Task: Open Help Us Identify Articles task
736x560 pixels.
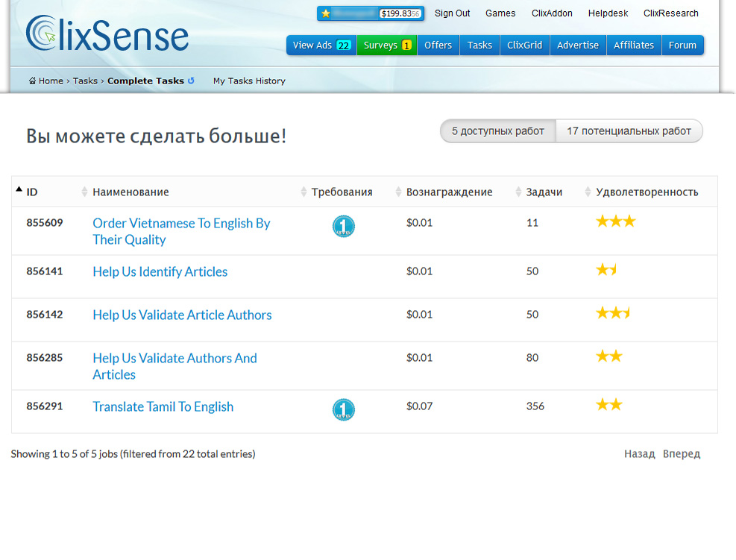Action: click(160, 271)
